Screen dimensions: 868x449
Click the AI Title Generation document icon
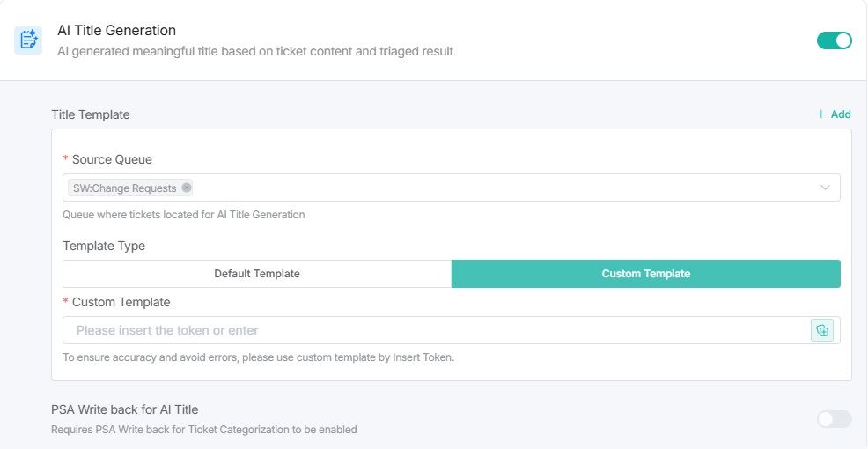pyautogui.click(x=28, y=40)
